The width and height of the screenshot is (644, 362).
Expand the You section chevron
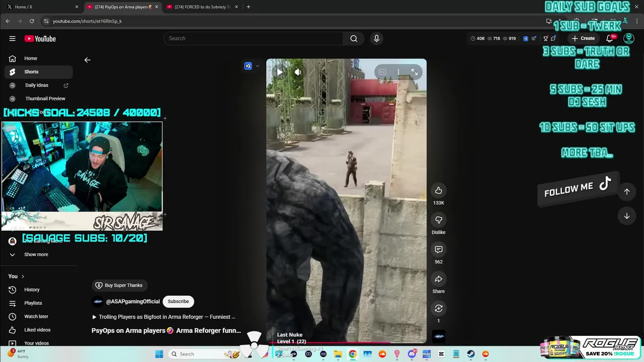pyautogui.click(x=23, y=277)
